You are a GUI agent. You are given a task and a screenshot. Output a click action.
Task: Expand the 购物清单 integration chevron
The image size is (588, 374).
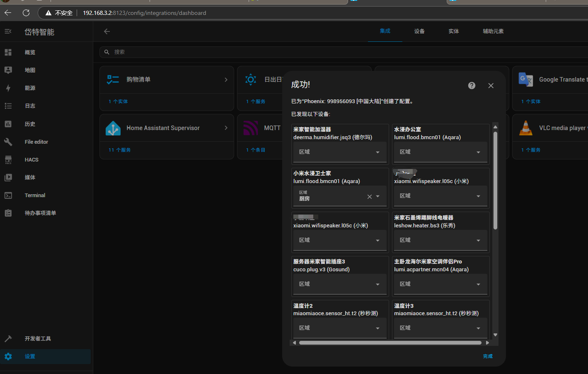[x=226, y=80]
